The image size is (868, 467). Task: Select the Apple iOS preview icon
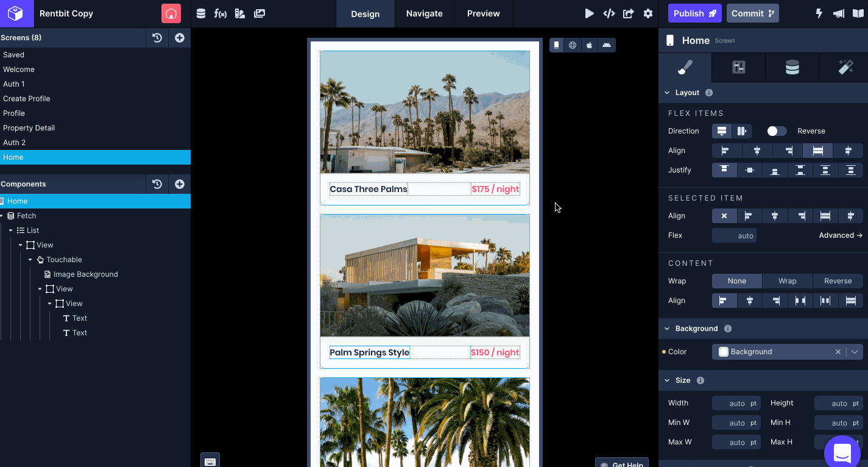[x=590, y=45]
